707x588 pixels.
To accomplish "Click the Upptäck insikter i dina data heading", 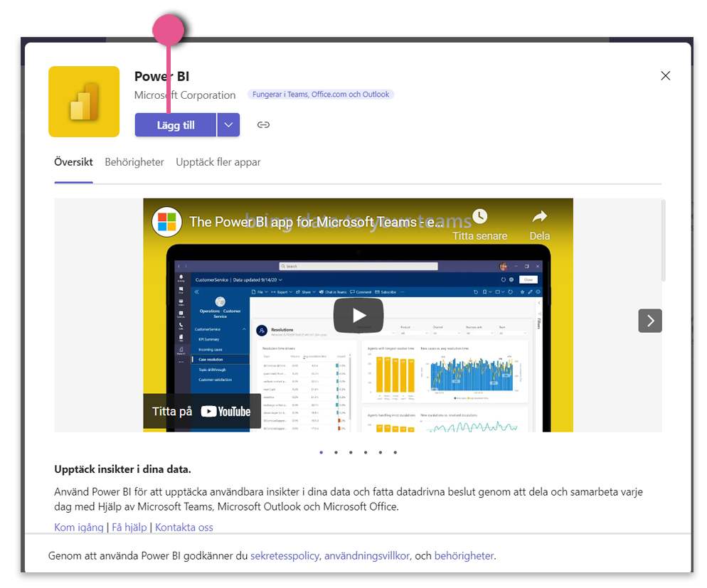I will coord(122,469).
